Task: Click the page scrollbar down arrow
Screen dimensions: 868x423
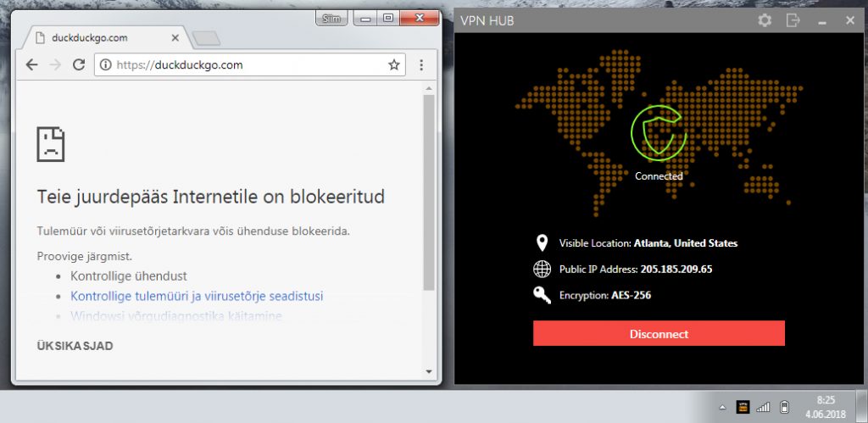Action: (429, 371)
